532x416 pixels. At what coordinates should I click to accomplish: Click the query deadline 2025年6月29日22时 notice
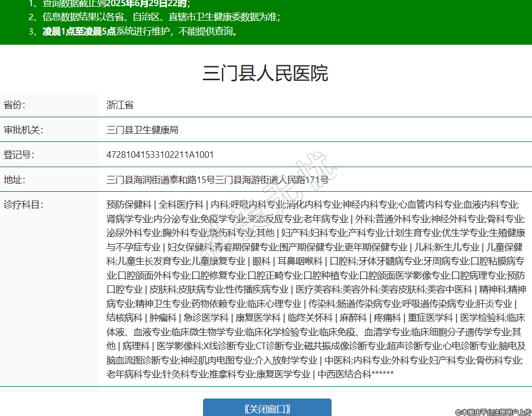pos(139,3)
